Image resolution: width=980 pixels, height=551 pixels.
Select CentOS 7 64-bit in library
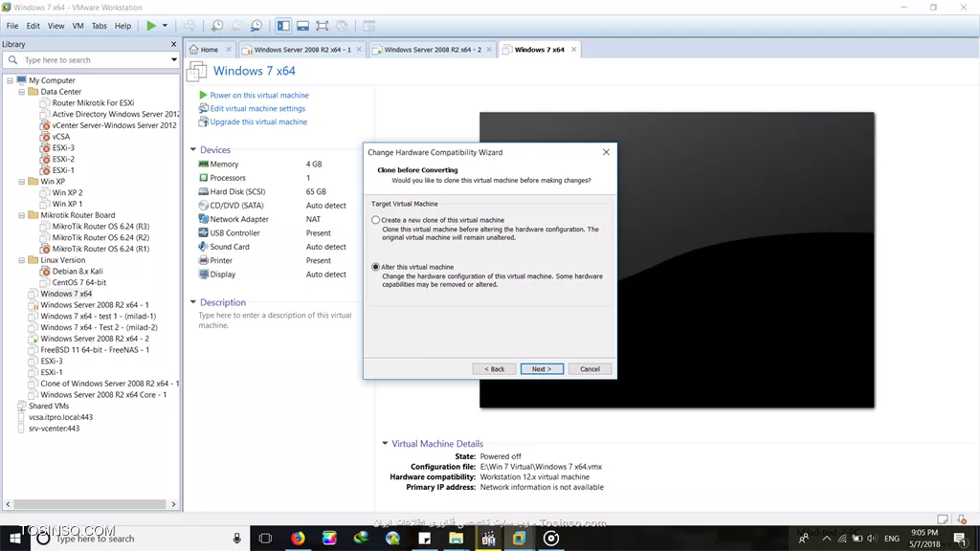click(79, 283)
